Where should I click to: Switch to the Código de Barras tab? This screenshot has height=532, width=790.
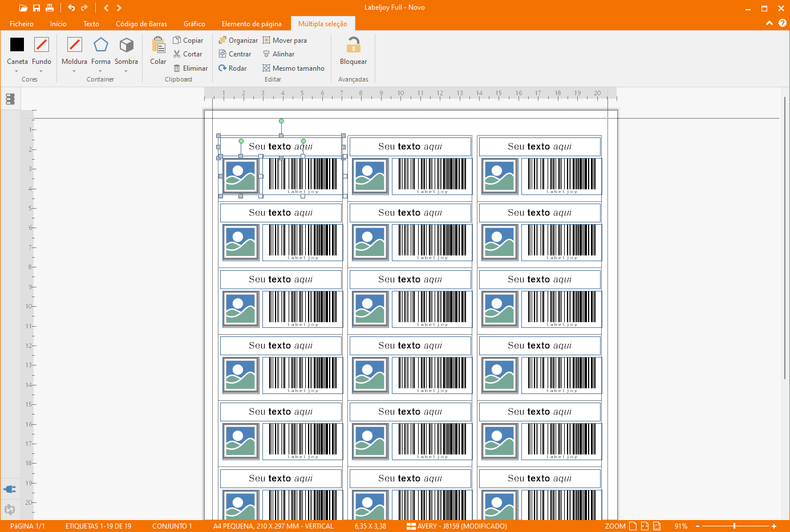tap(141, 24)
